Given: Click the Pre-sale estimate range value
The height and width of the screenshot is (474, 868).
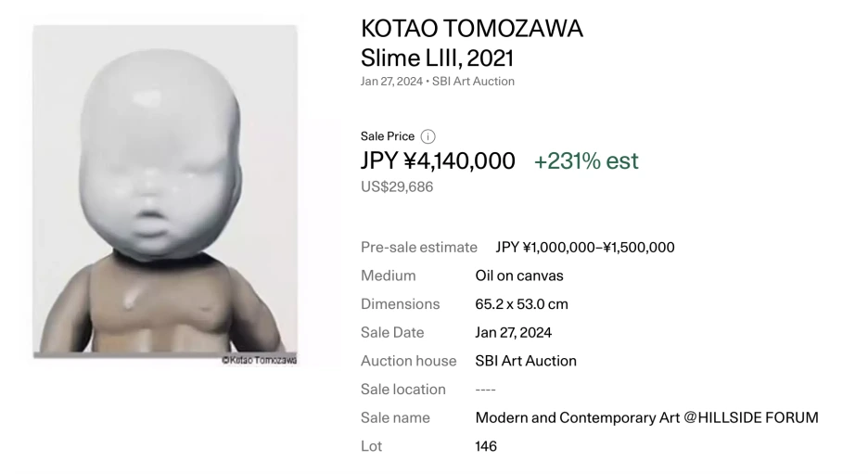Looking at the screenshot, I should 585,248.
